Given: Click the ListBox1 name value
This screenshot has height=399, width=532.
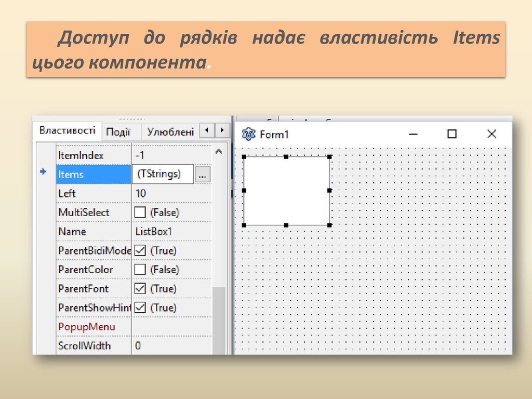Looking at the screenshot, I should pos(154,231).
